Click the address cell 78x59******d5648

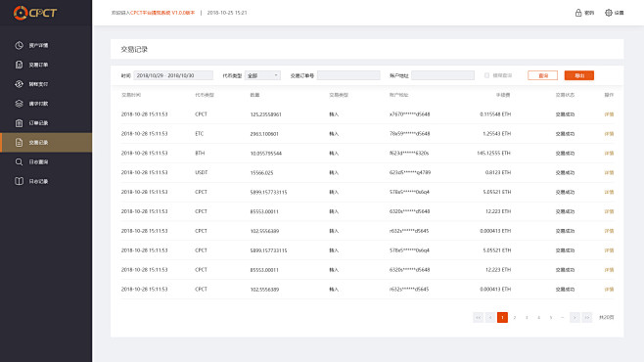(409, 134)
